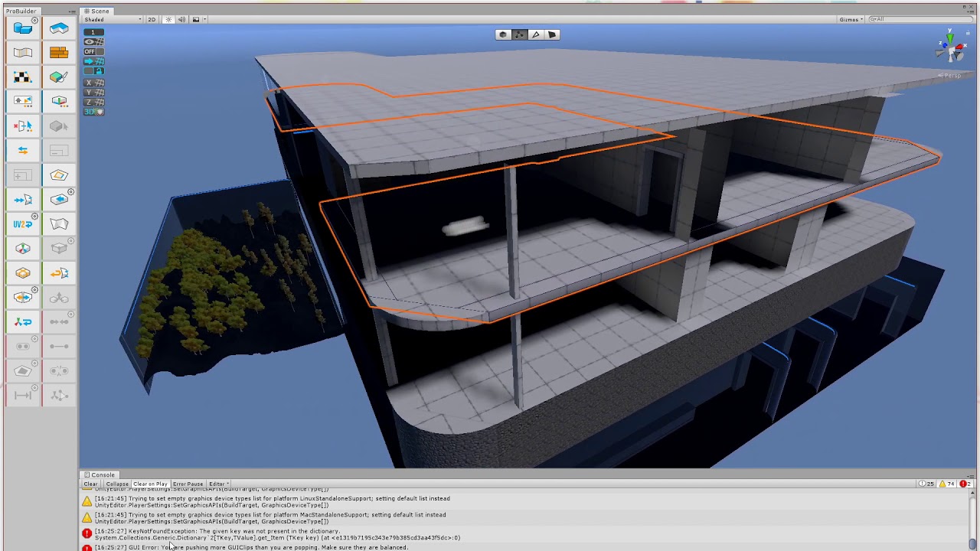Open the Smoothing Groups editor icon
The image size is (980, 551).
23,53
